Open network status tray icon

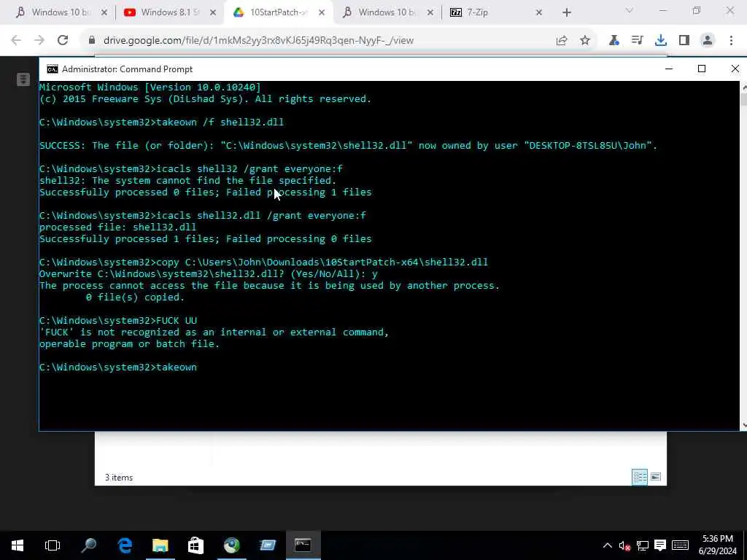pos(642,545)
